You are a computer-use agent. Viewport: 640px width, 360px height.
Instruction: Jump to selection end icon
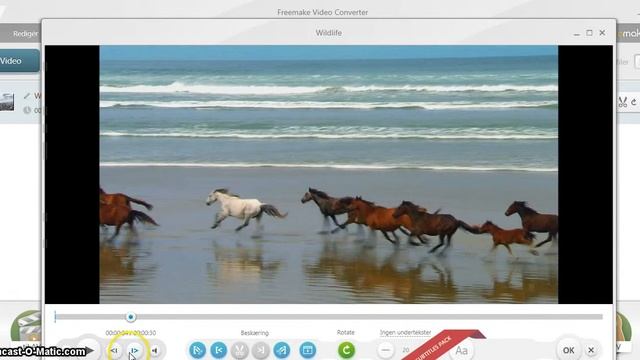(260, 350)
